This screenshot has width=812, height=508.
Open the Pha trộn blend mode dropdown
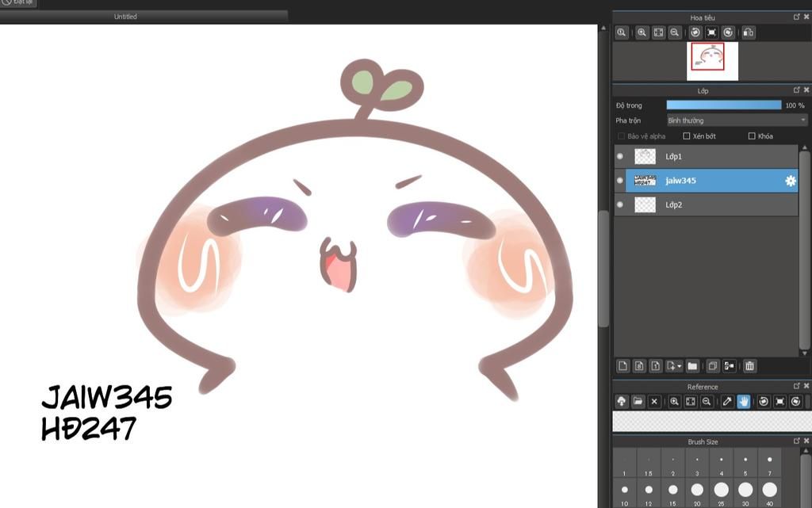(x=737, y=120)
